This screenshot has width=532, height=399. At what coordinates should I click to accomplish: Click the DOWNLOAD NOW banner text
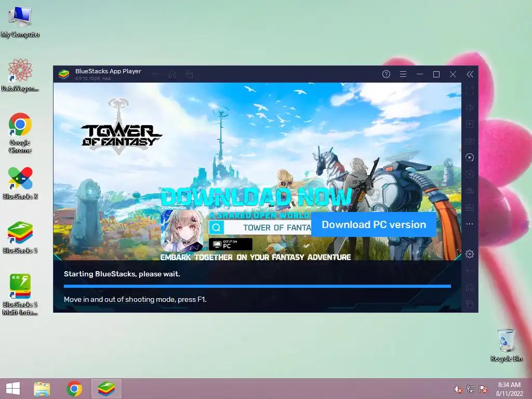pyautogui.click(x=256, y=197)
